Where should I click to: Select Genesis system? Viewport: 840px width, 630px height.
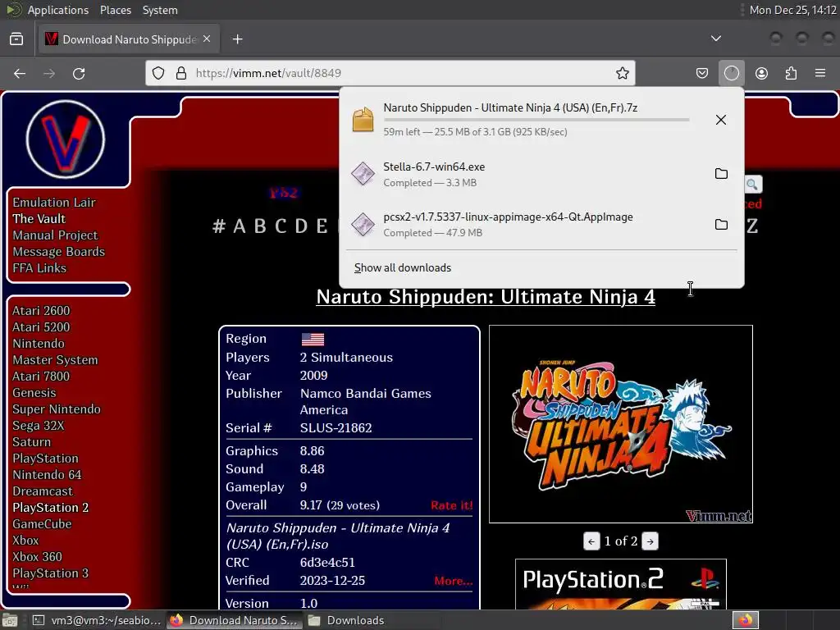(34, 393)
